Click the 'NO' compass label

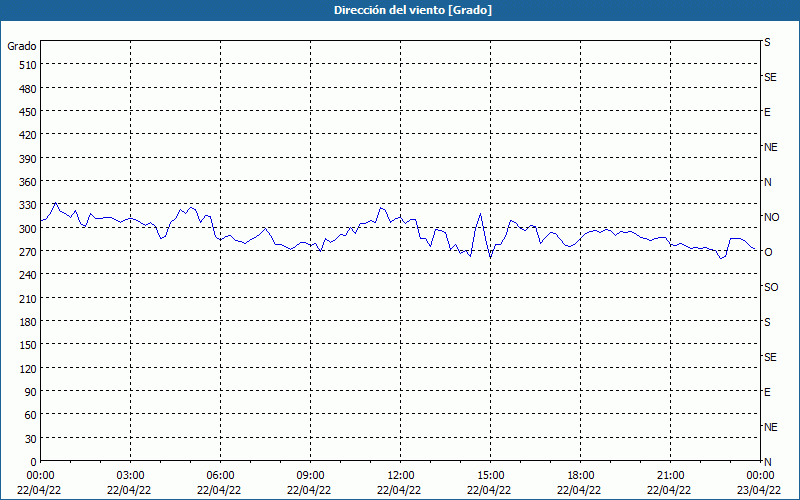pos(771,217)
